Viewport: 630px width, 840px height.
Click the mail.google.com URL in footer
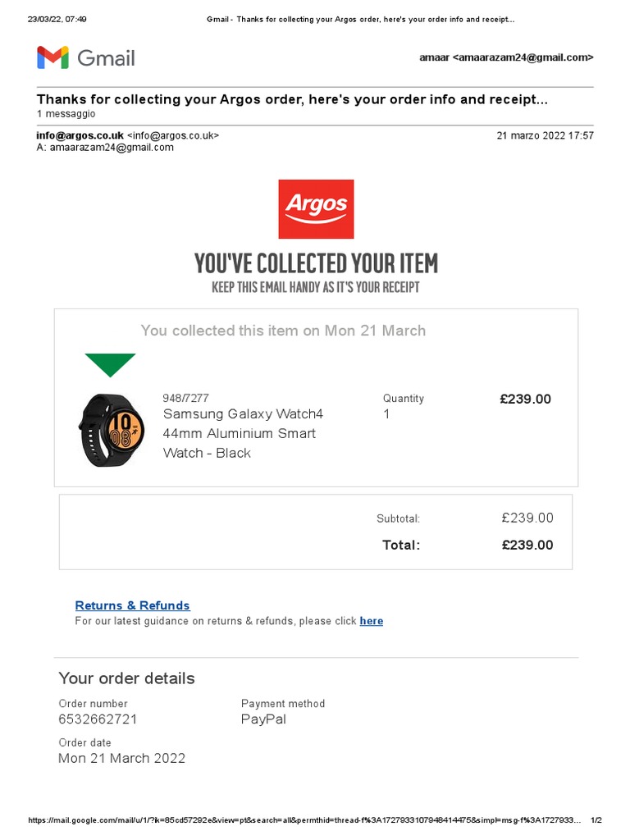[x=304, y=820]
